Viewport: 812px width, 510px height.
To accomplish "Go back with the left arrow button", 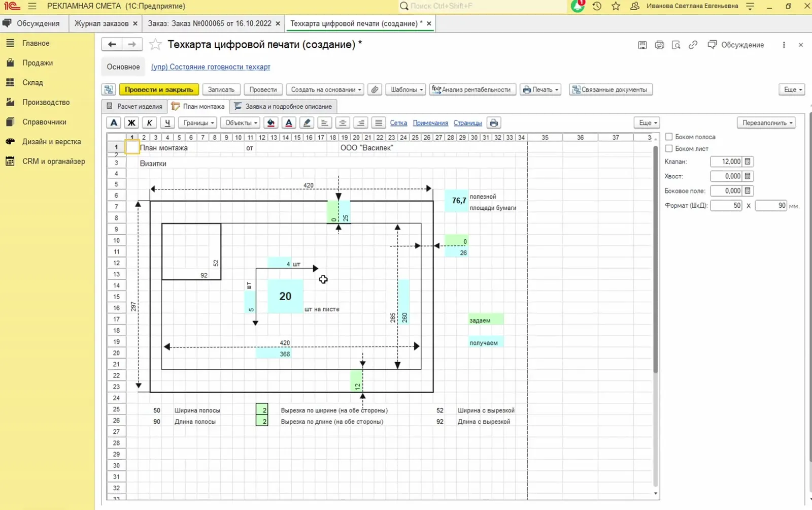I will tap(112, 45).
